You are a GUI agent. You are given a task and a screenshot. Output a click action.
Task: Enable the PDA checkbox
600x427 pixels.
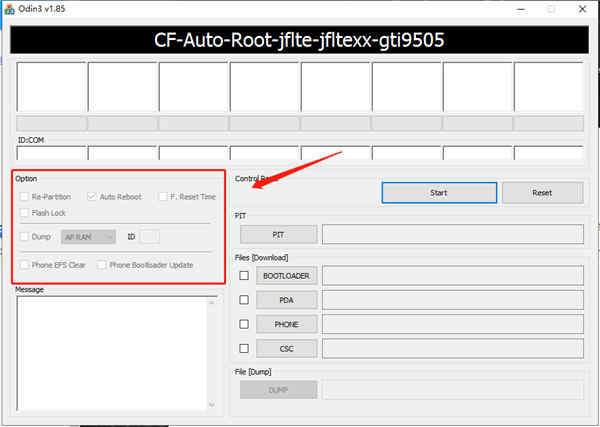tap(244, 300)
